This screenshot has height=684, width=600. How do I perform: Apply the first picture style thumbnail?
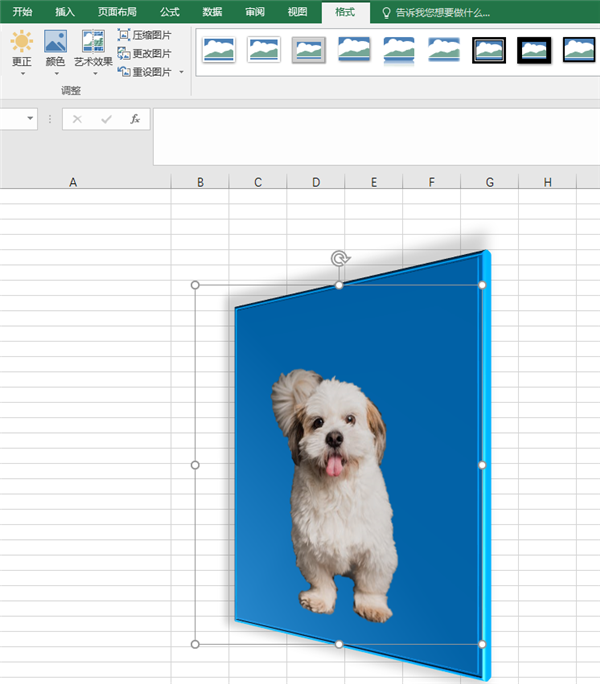(219, 50)
